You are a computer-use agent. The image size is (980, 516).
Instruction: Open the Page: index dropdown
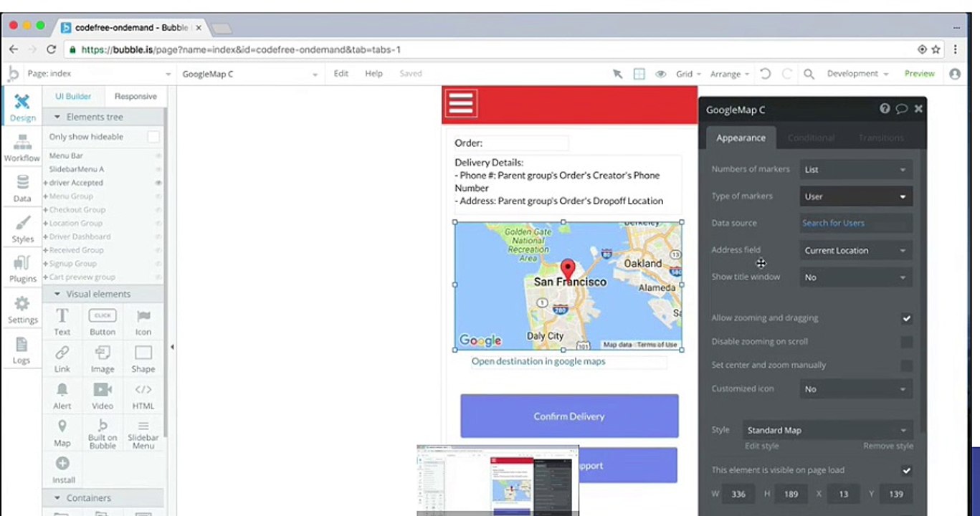point(99,74)
